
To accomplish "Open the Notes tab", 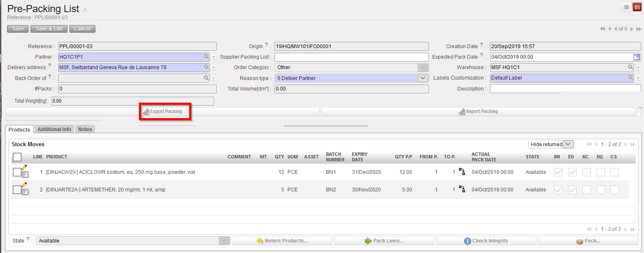I will (85, 129).
